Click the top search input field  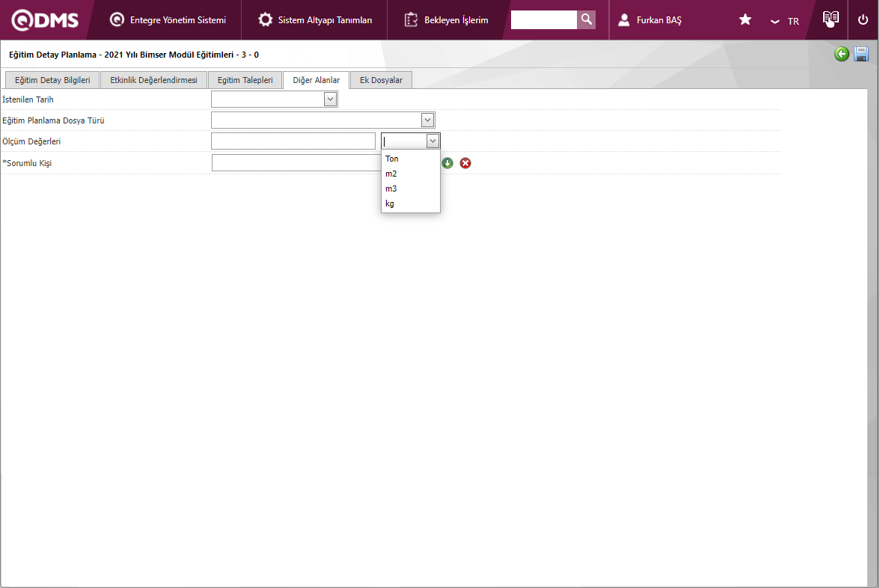pos(543,19)
